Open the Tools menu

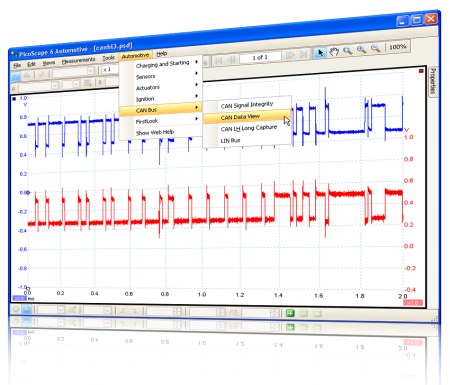tap(108, 58)
